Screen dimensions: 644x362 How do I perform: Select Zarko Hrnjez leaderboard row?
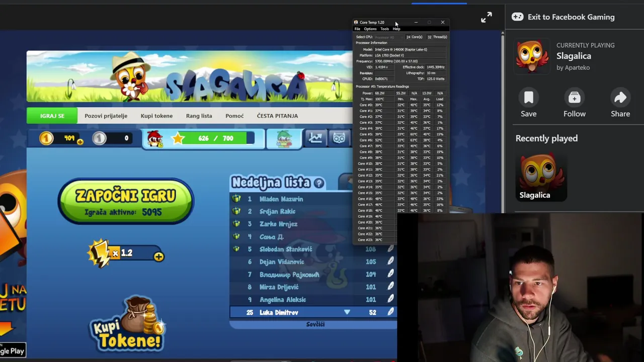(292, 224)
